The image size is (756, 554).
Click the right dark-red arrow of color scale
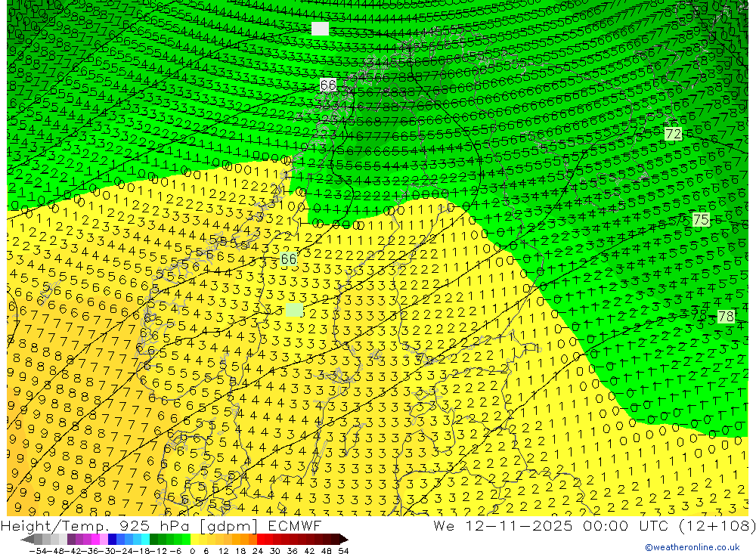[x=344, y=539]
